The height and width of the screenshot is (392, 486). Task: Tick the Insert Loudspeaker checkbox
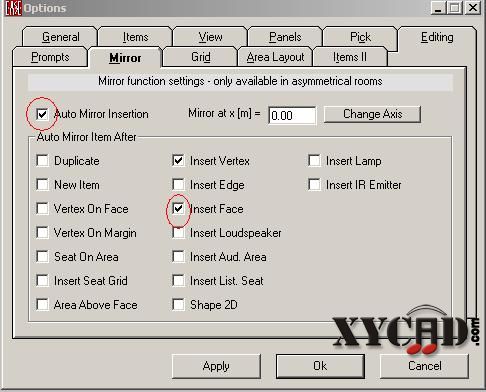coord(178,233)
